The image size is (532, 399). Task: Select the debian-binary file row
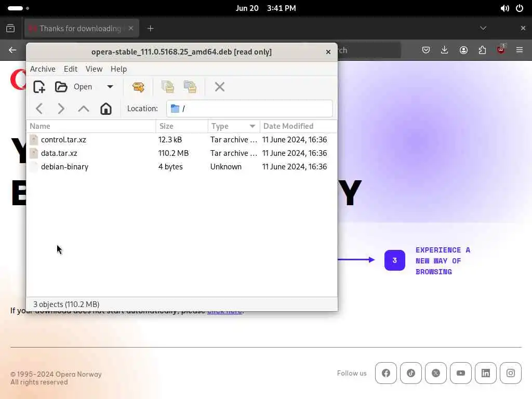tap(182, 167)
